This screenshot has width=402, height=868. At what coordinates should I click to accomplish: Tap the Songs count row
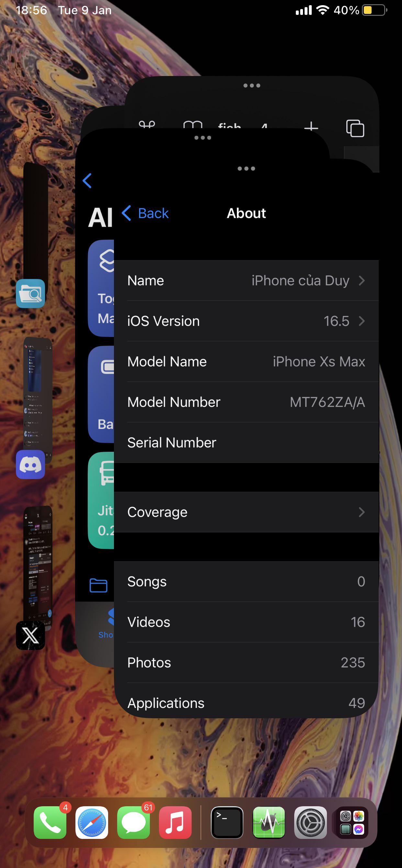pos(246,581)
